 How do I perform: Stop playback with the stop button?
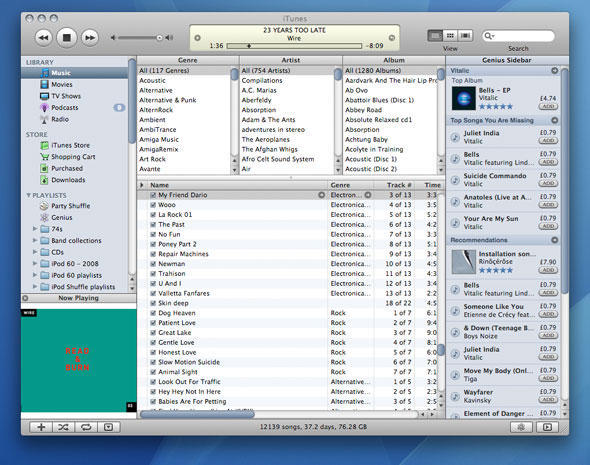click(67, 38)
